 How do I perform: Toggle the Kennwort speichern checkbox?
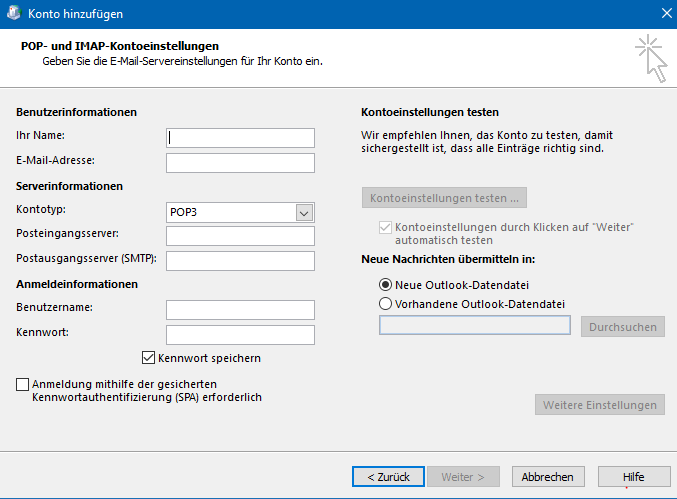pyautogui.click(x=150, y=358)
